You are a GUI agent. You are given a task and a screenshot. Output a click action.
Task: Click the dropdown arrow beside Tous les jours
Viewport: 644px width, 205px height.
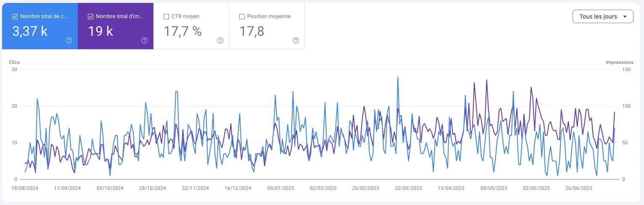click(x=625, y=17)
